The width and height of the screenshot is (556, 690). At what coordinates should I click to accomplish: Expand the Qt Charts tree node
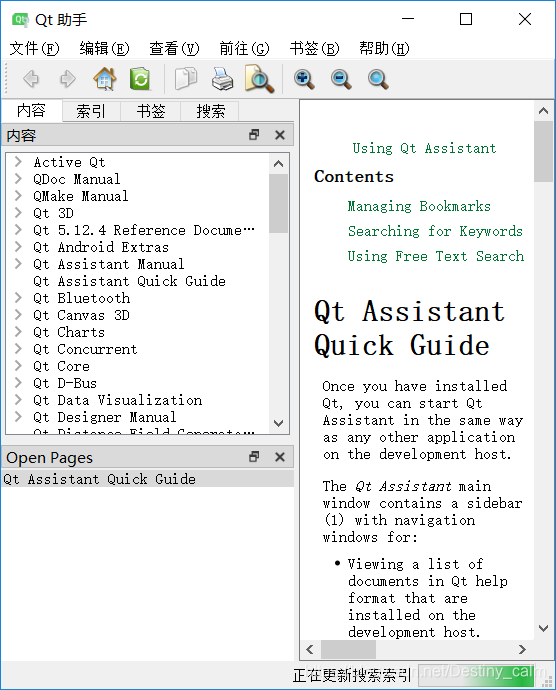(18, 331)
